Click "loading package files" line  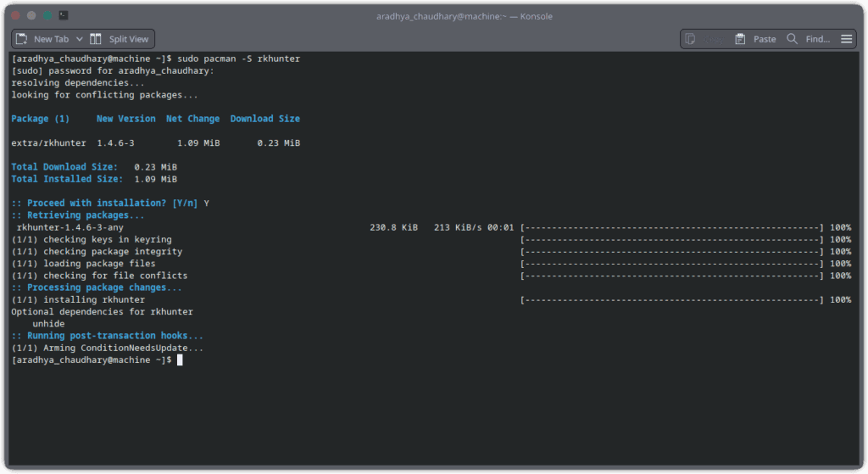[100, 264]
